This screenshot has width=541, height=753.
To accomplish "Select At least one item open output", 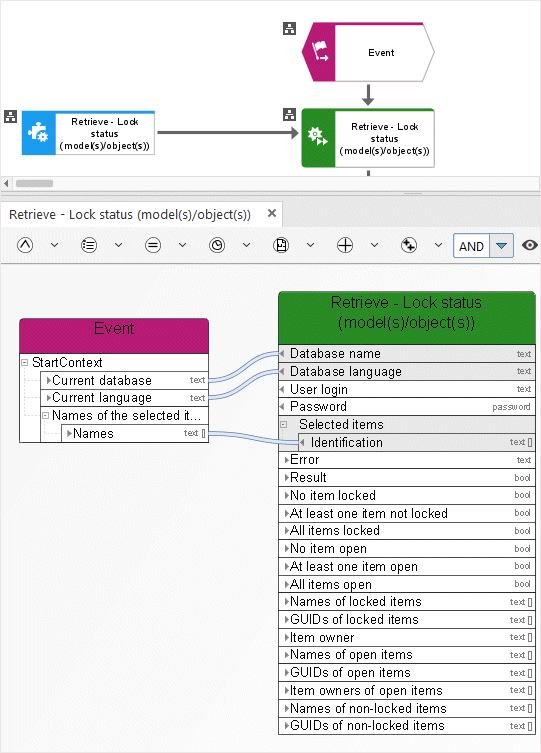I will [x=407, y=566].
